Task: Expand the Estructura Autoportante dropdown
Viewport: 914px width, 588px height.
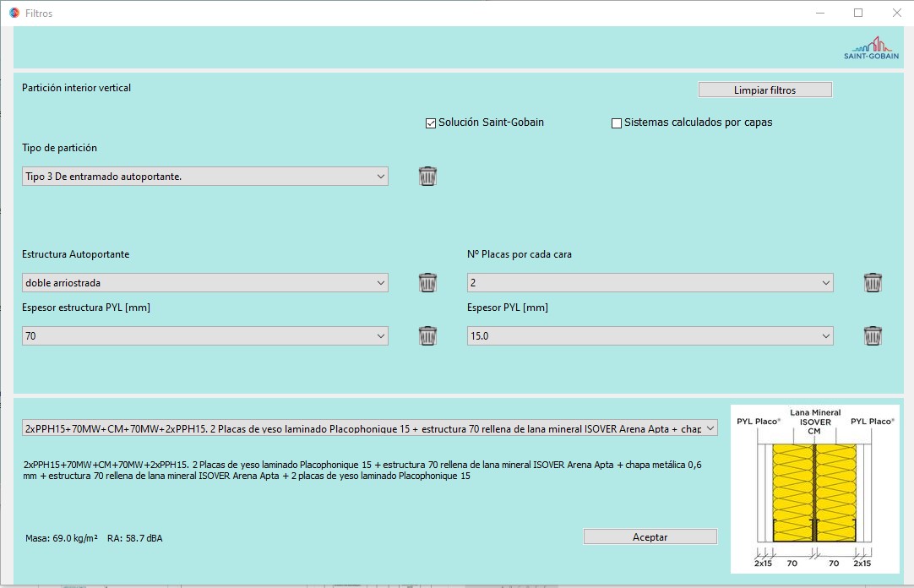Action: (204, 283)
